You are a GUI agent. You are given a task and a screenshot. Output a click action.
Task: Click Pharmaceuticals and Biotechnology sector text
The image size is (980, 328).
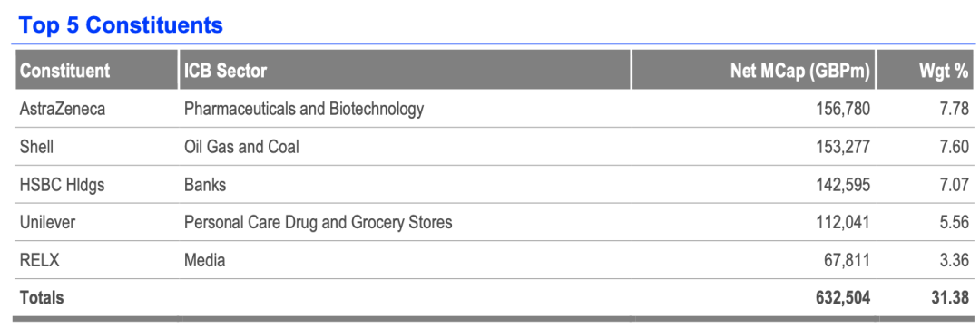[x=304, y=109]
